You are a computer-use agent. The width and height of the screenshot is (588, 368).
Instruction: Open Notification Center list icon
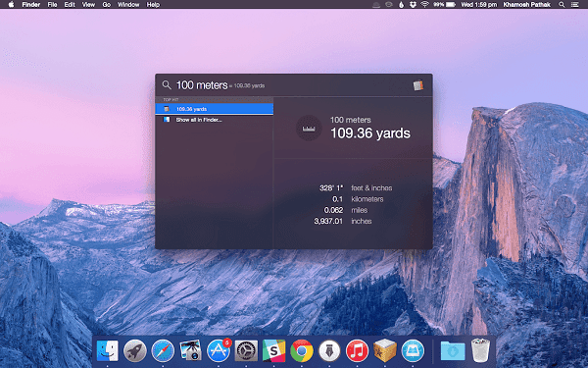(x=574, y=5)
